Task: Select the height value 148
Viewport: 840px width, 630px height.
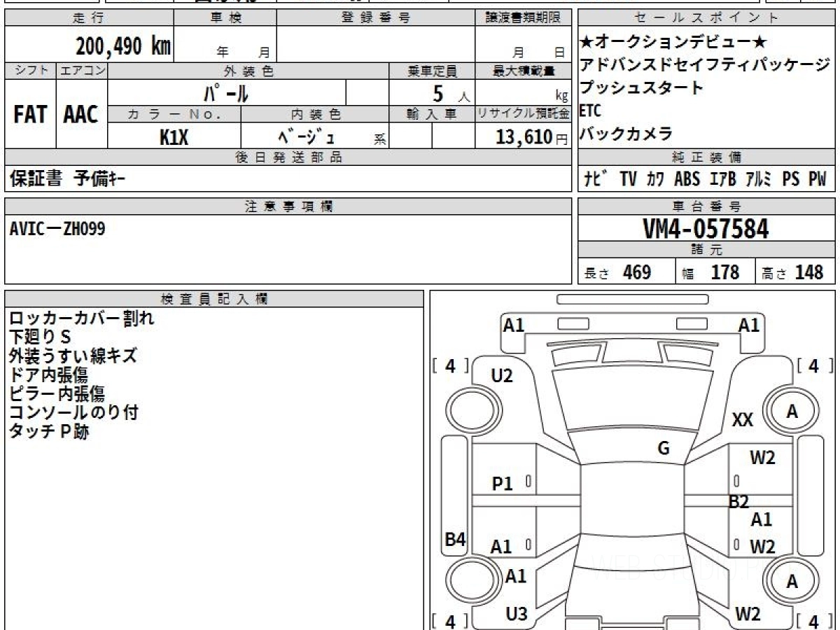Action: [x=809, y=272]
